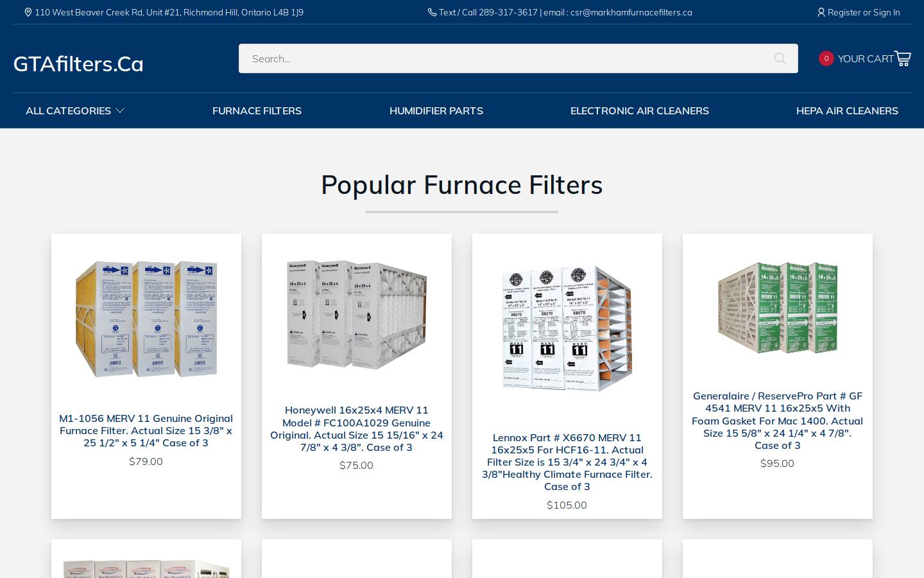Open the Generalaire ReservePro filter product image
Viewport: 924px width, 578px height.
(778, 308)
